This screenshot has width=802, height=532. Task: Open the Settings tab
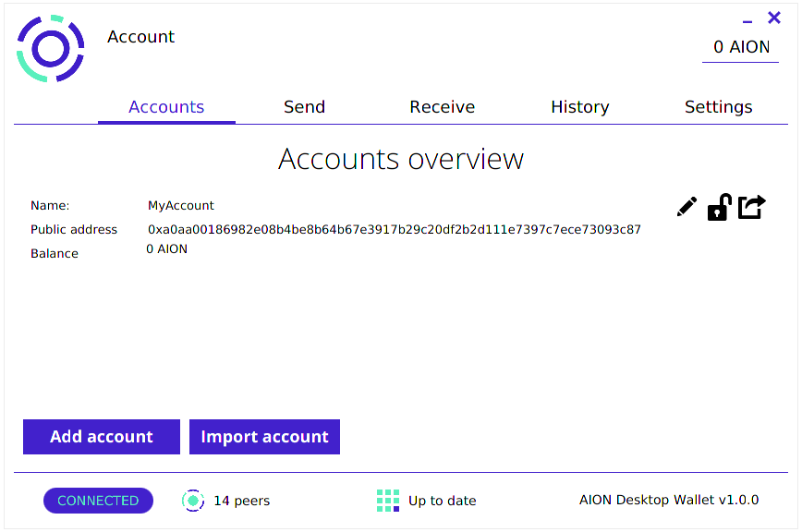719,107
